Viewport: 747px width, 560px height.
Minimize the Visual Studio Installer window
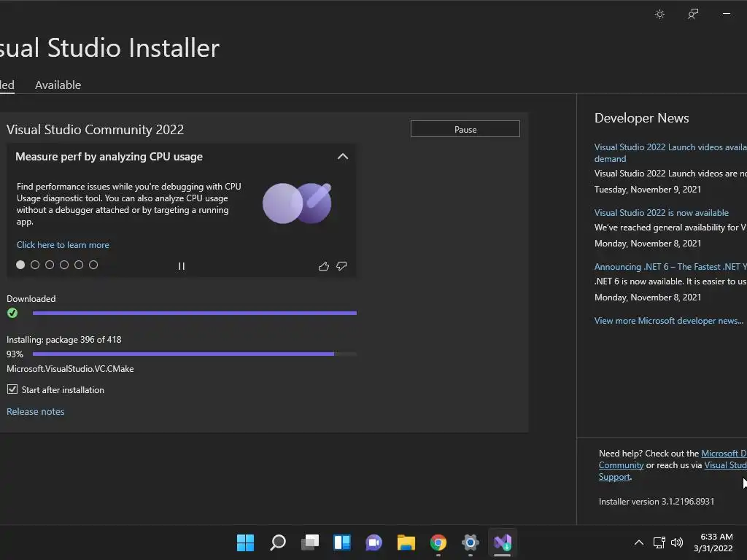(x=727, y=14)
